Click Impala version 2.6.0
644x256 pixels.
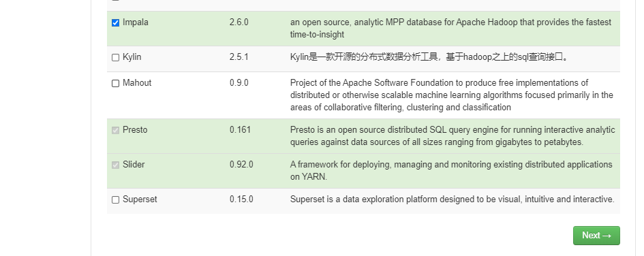239,22
